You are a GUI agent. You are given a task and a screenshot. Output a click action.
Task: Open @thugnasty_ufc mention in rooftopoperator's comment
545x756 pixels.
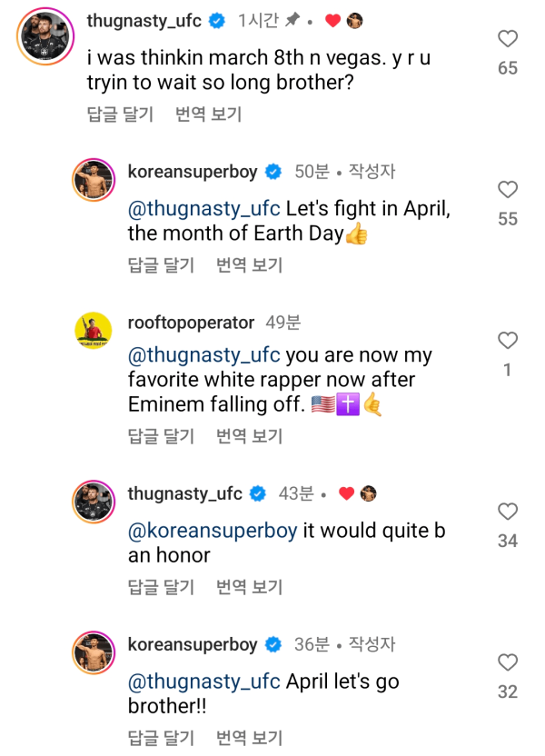[x=203, y=355]
